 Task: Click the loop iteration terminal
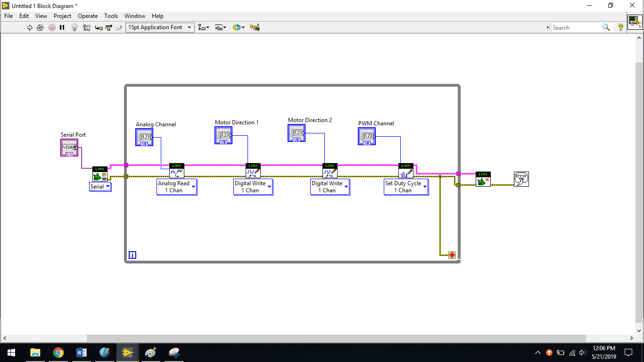coord(132,255)
